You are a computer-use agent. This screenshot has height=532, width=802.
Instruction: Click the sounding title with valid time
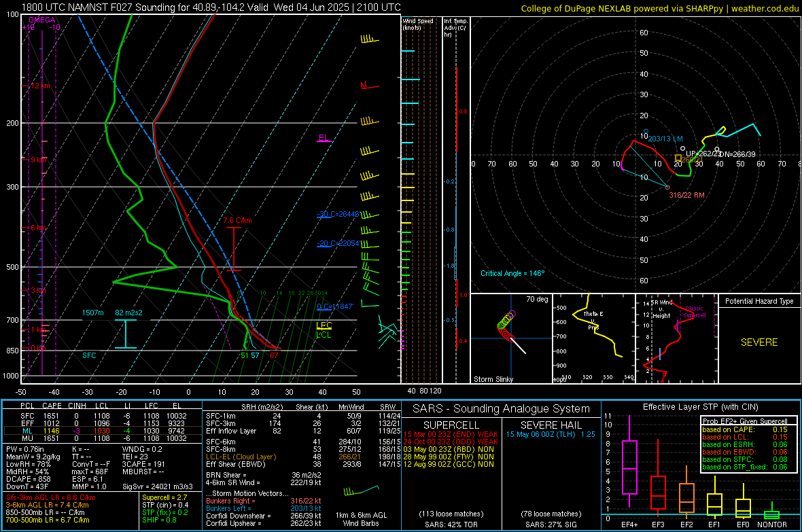[x=211, y=7]
